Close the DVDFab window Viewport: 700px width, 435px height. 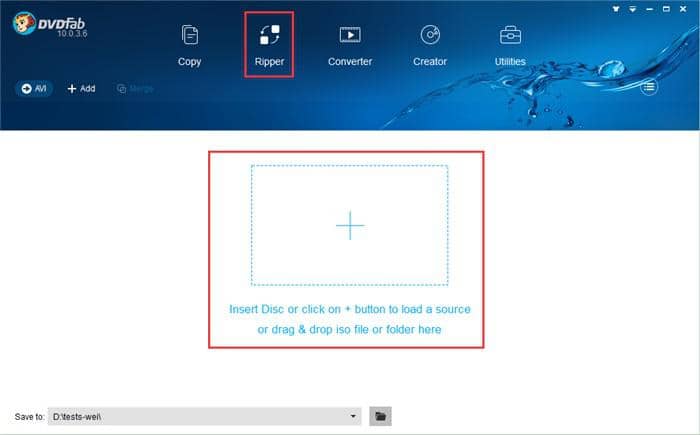click(x=683, y=8)
